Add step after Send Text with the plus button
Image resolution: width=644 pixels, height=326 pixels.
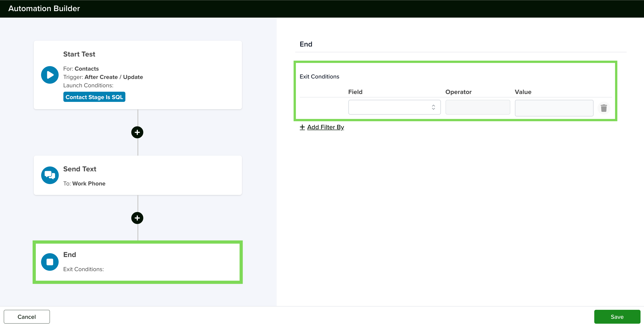coord(137,218)
